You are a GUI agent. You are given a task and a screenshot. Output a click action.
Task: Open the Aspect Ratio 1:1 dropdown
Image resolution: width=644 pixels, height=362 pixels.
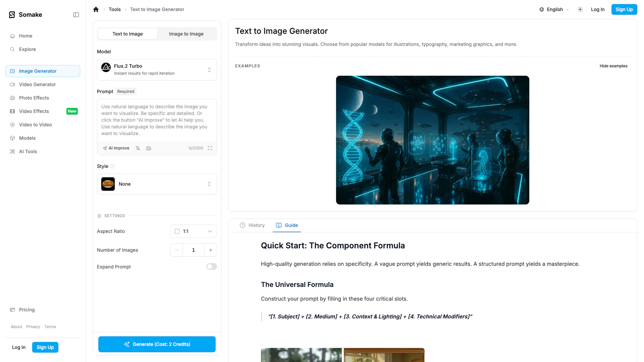(x=193, y=231)
